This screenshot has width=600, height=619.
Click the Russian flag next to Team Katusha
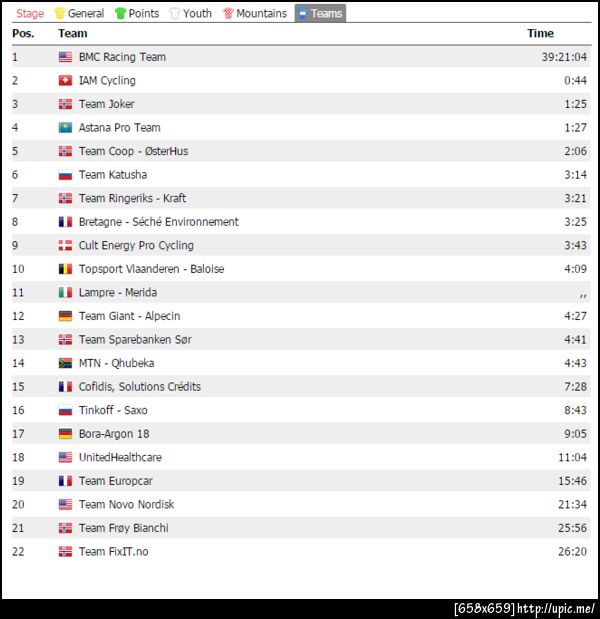(x=66, y=175)
